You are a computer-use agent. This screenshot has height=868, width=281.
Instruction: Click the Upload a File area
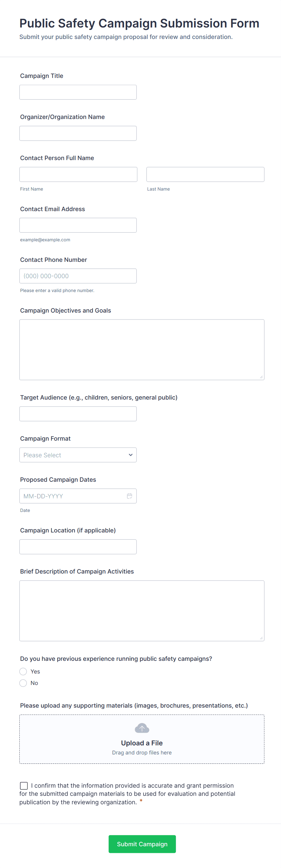tap(142, 743)
